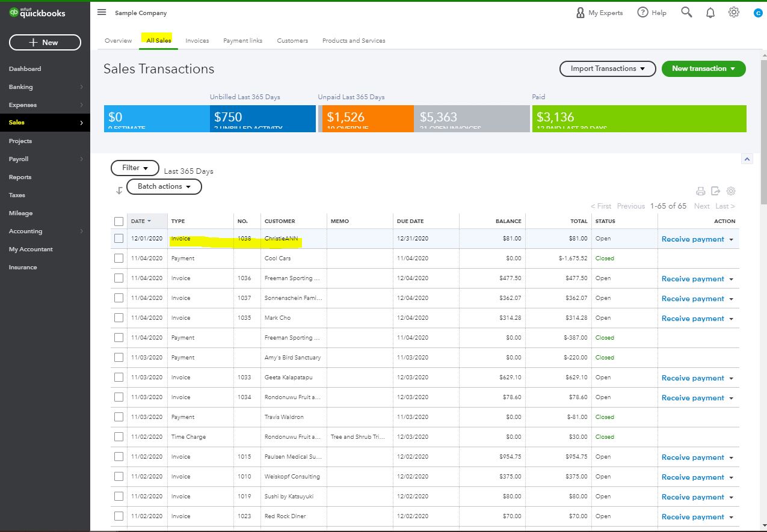Check the Cool Cars payment row
The height and width of the screenshot is (532, 767).
[119, 258]
